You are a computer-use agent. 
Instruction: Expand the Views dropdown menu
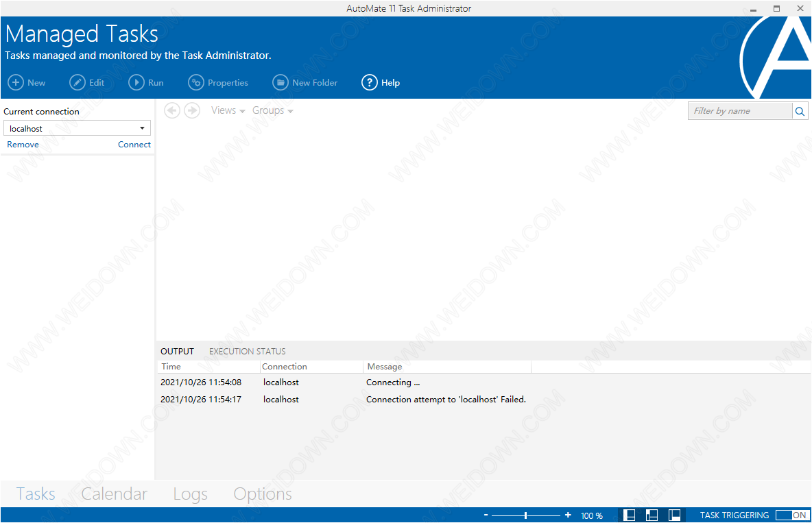pos(228,110)
